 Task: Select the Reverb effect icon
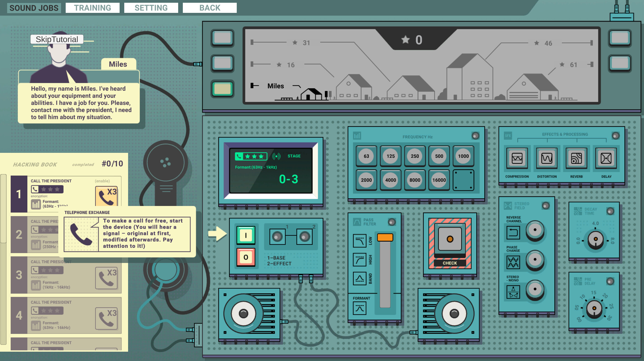(x=576, y=158)
